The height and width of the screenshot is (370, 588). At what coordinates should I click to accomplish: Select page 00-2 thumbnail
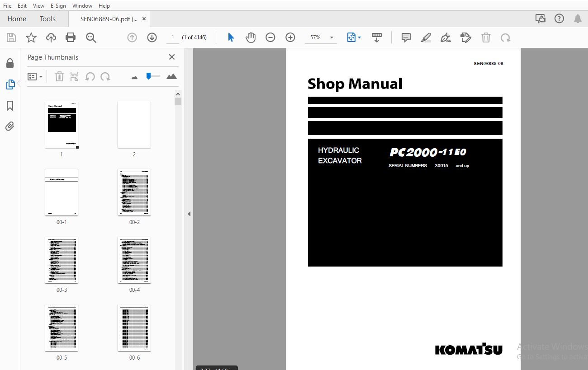(x=134, y=192)
